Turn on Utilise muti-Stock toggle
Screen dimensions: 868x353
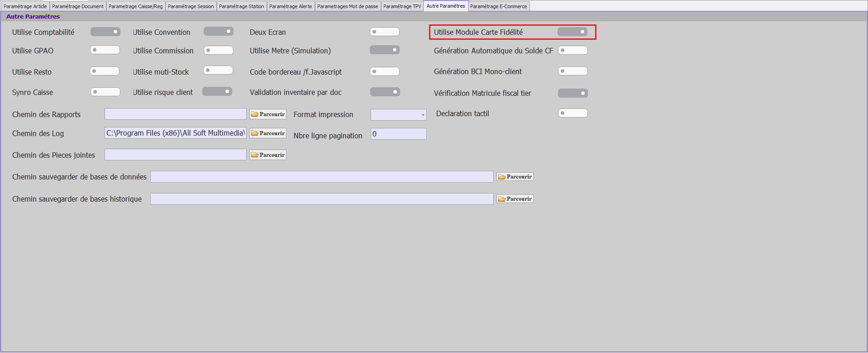coord(218,70)
